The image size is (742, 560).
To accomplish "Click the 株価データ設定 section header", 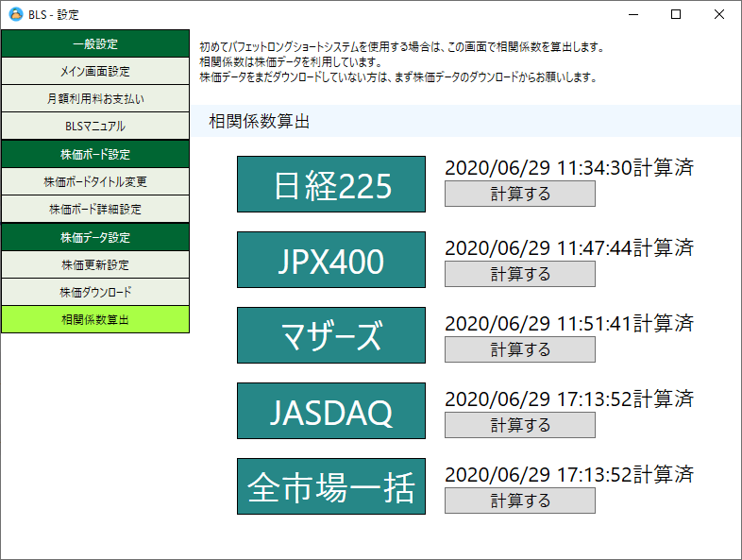I will [95, 237].
